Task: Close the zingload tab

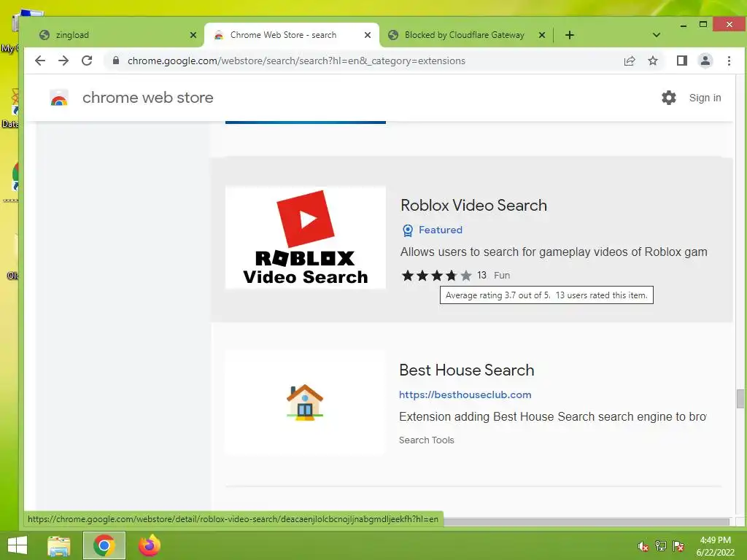Action: pos(193,35)
